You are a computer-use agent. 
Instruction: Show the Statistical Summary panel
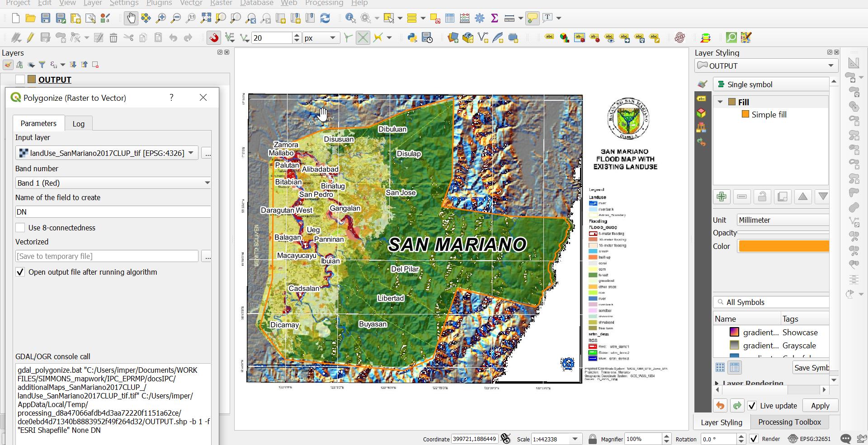pos(495,19)
